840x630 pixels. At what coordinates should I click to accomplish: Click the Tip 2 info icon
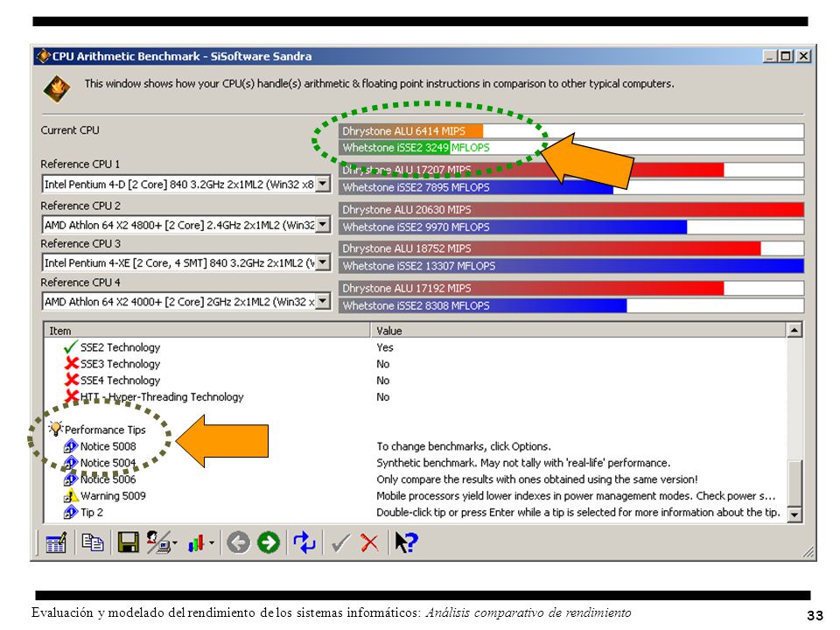click(x=71, y=512)
